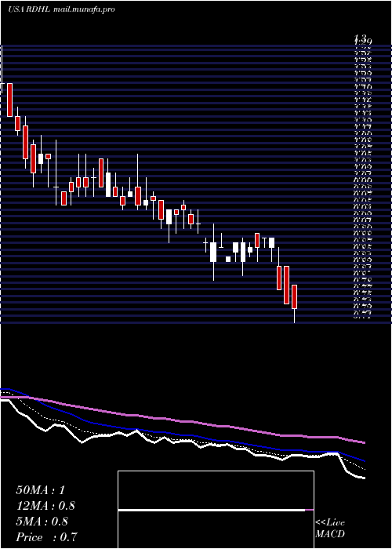Click the MACD histogram panel
Screen dimensions: 392x549
[216, 510]
